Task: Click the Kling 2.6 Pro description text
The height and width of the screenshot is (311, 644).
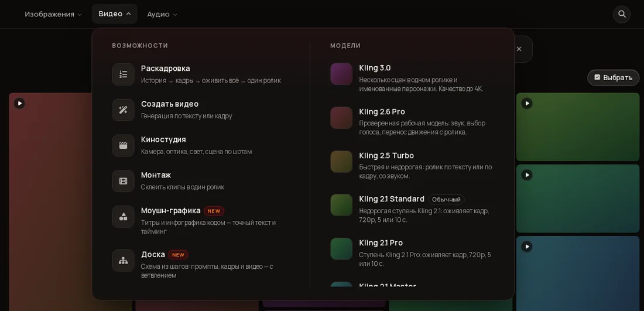Action: coord(422,128)
